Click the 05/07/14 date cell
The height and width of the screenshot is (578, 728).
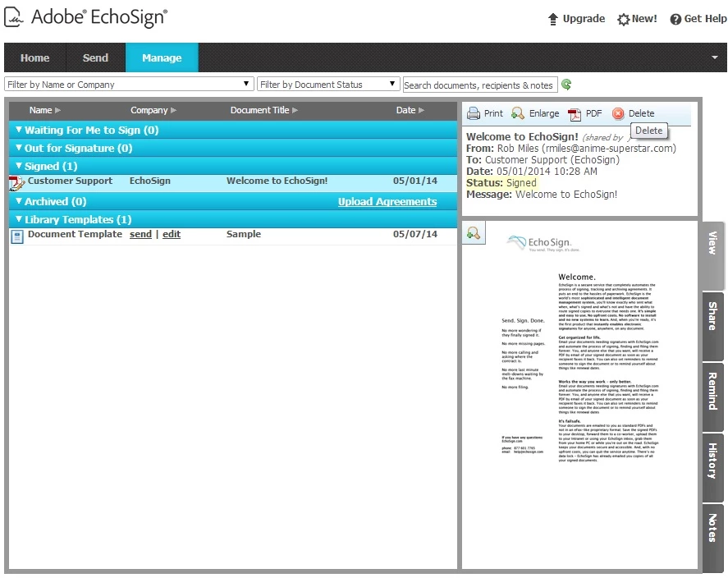415,234
